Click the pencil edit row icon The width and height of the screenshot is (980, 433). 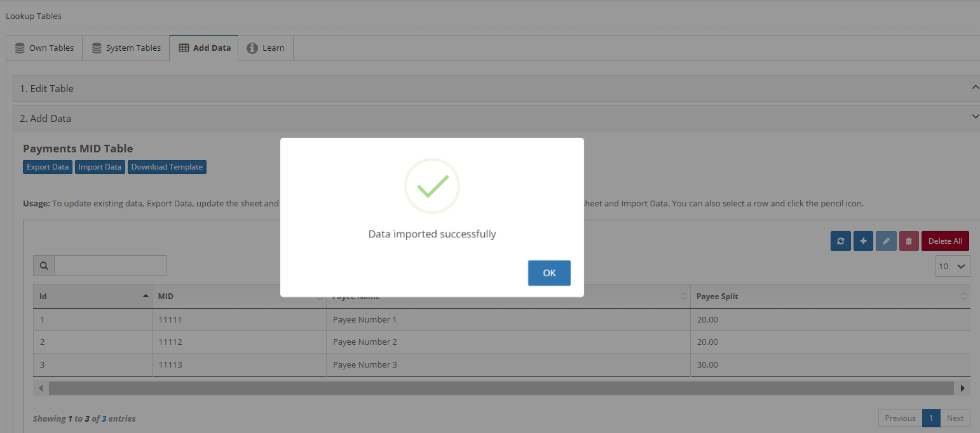pos(886,241)
